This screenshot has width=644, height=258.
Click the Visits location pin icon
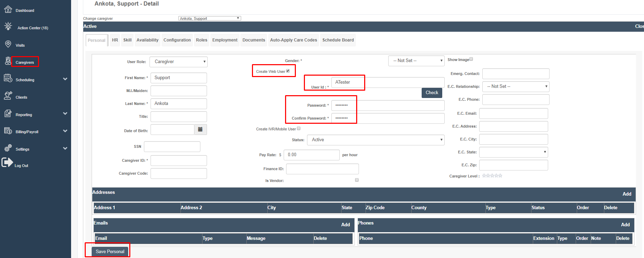pos(8,44)
